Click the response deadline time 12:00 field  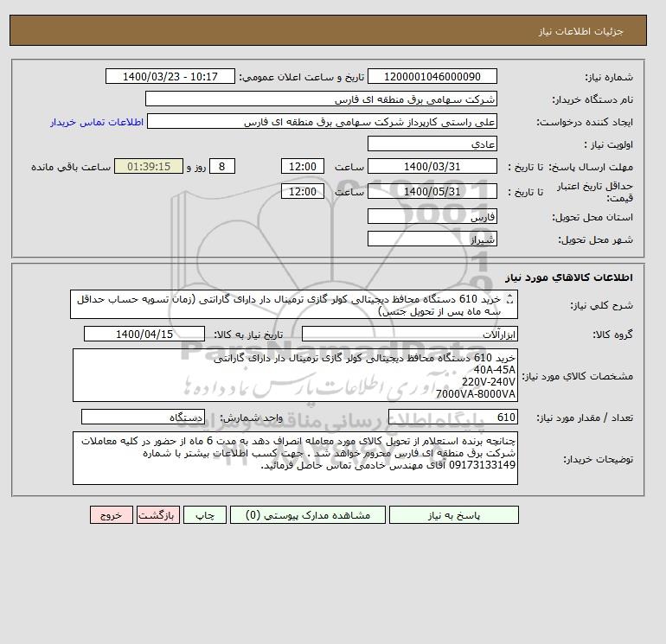point(303,167)
